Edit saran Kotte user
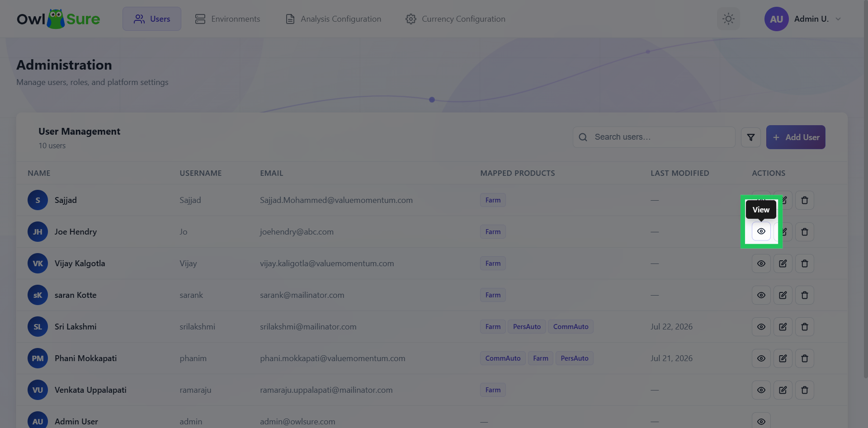 [x=783, y=295]
